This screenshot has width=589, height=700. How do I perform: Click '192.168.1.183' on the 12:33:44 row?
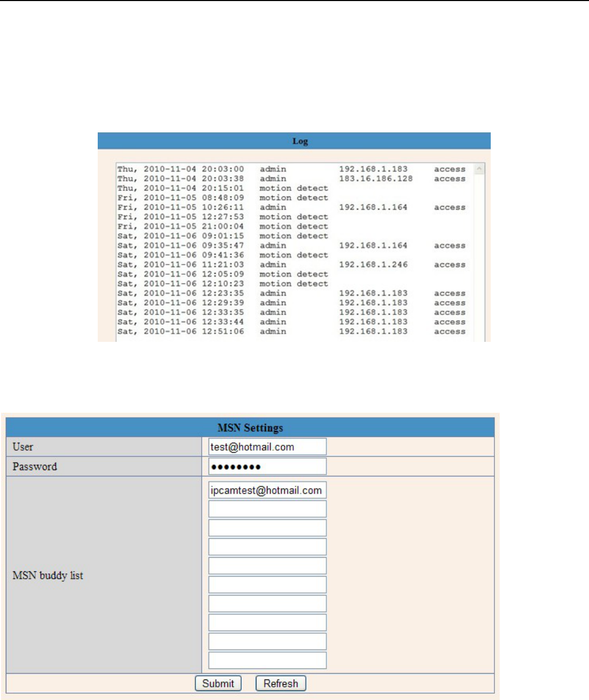[x=373, y=322]
